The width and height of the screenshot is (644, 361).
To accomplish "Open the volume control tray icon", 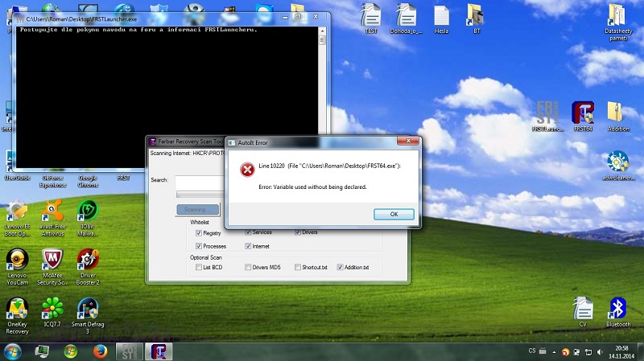I will (x=600, y=352).
